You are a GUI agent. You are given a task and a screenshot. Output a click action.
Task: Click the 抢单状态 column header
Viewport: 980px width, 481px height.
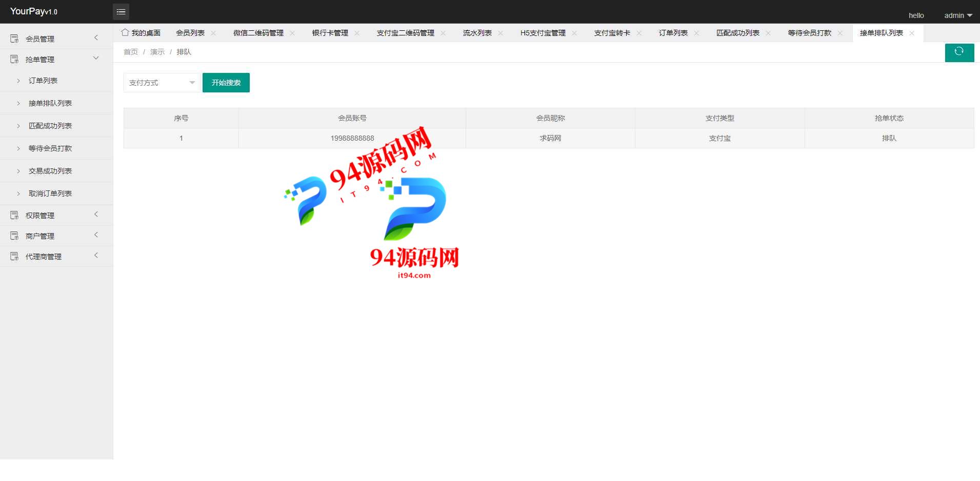coord(889,118)
